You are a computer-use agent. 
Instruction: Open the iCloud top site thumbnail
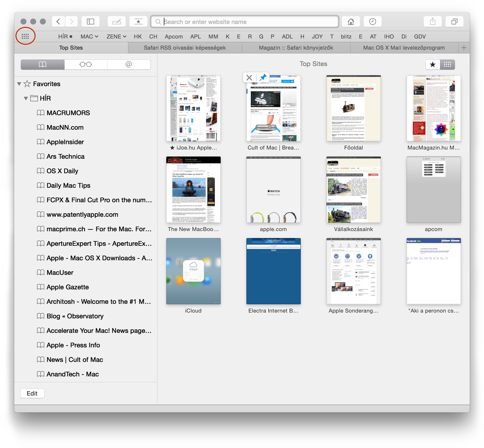point(193,271)
